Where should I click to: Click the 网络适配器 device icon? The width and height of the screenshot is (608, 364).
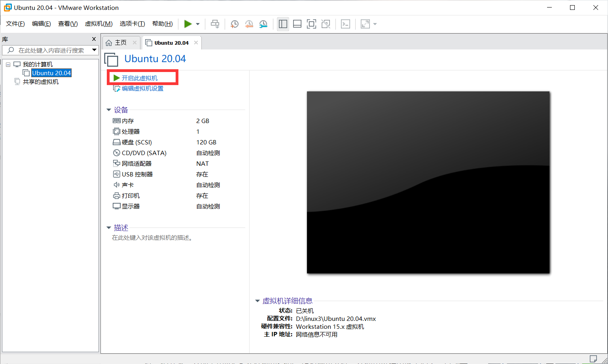[x=116, y=163]
